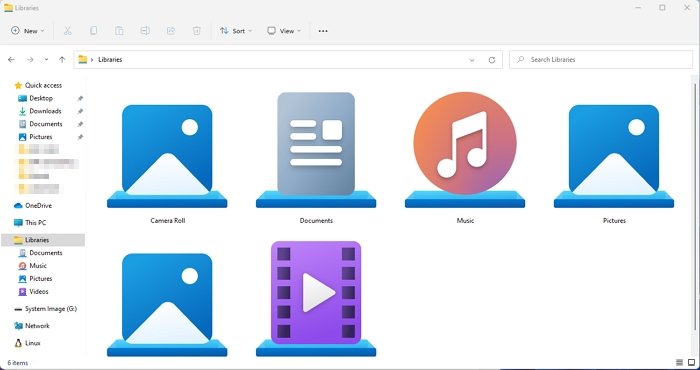Go up one folder level
This screenshot has height=370, width=700.
(x=62, y=59)
